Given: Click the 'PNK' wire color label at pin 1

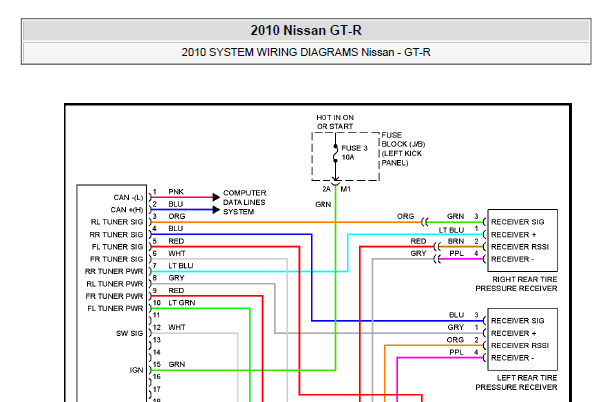Looking at the screenshot, I should point(176,192).
